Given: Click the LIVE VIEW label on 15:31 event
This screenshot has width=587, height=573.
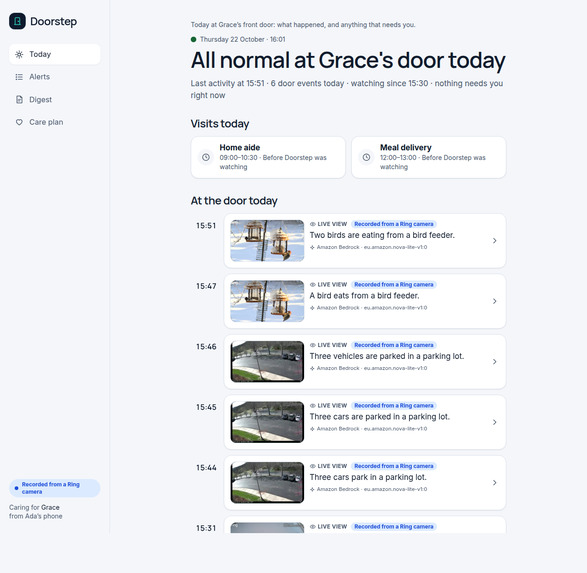Looking at the screenshot, I should pos(332,527).
